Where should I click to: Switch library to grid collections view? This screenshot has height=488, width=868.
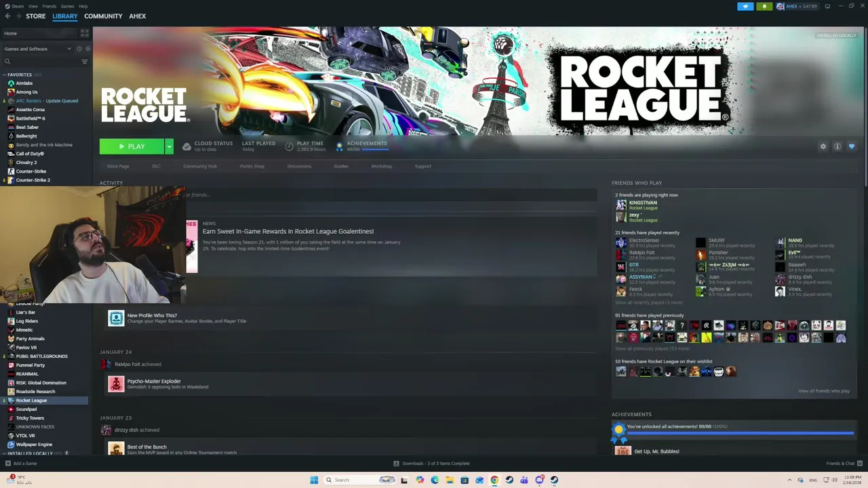point(85,33)
